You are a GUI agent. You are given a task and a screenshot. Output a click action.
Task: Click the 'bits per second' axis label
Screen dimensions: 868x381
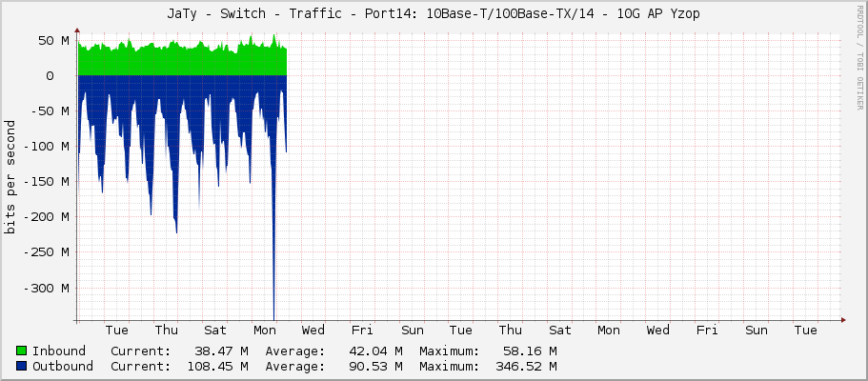pos(10,177)
